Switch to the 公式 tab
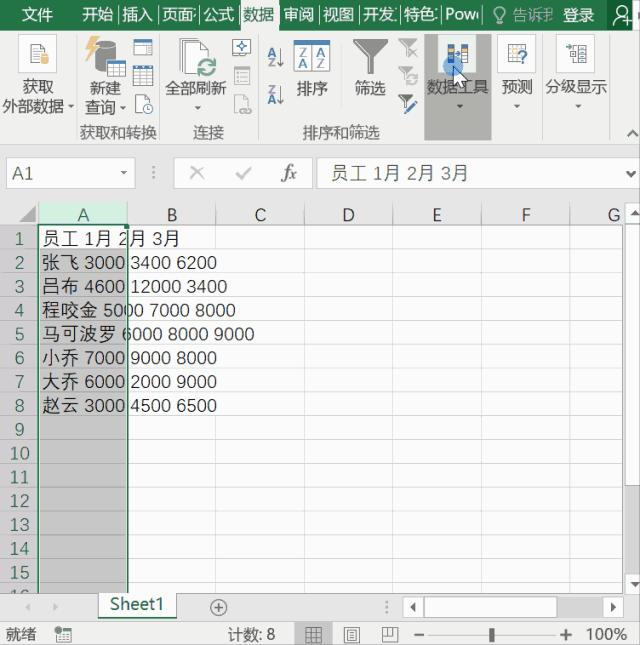This screenshot has height=645, width=640. (x=219, y=15)
